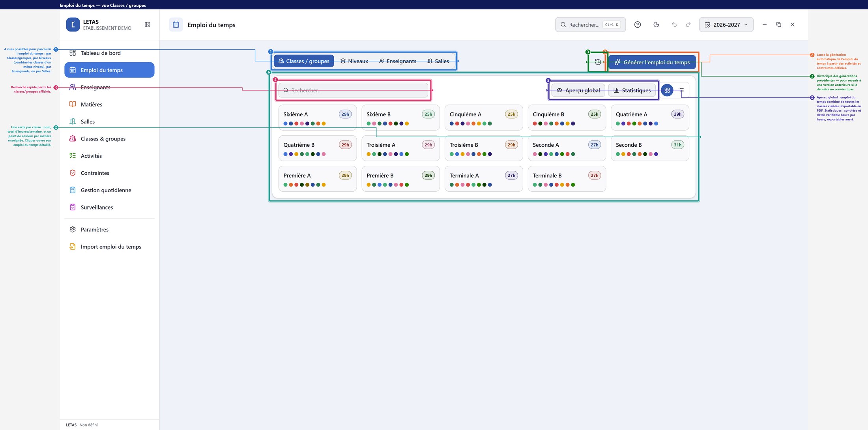The width and height of the screenshot is (868, 430).
Task: Click the header calendar icon beside Emploi du temps
Action: click(x=176, y=24)
